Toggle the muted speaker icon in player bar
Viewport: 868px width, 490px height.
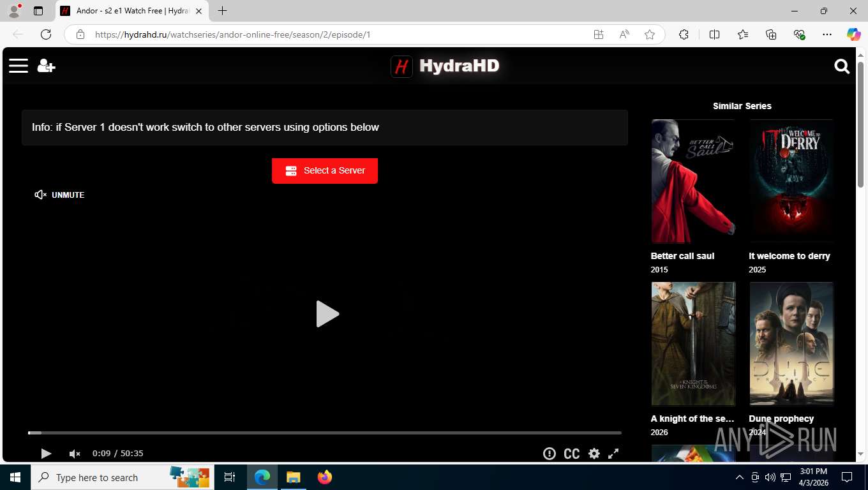pos(75,454)
